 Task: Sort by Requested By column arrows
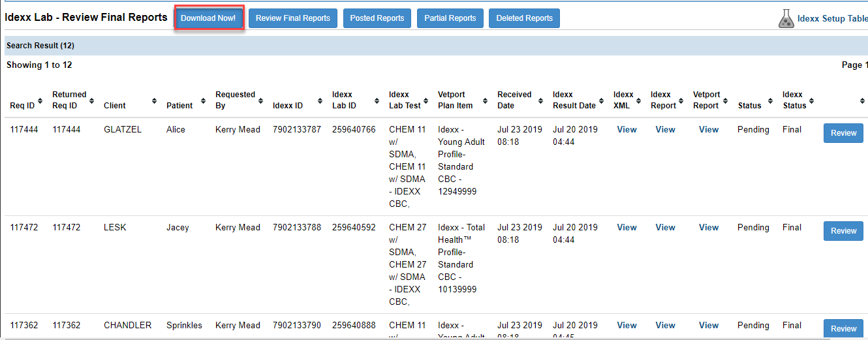[261, 101]
